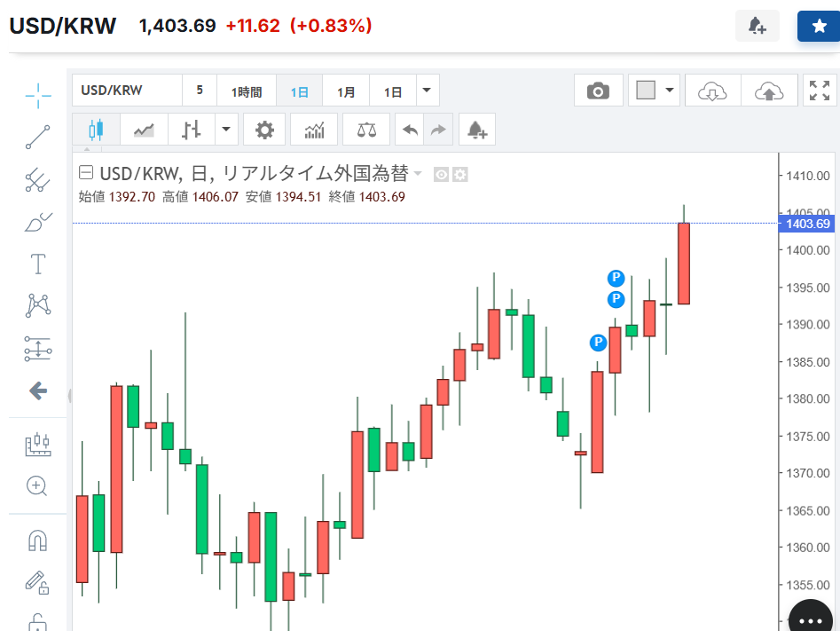
Task: Click the cloud upload save chart icon
Action: coord(769,91)
